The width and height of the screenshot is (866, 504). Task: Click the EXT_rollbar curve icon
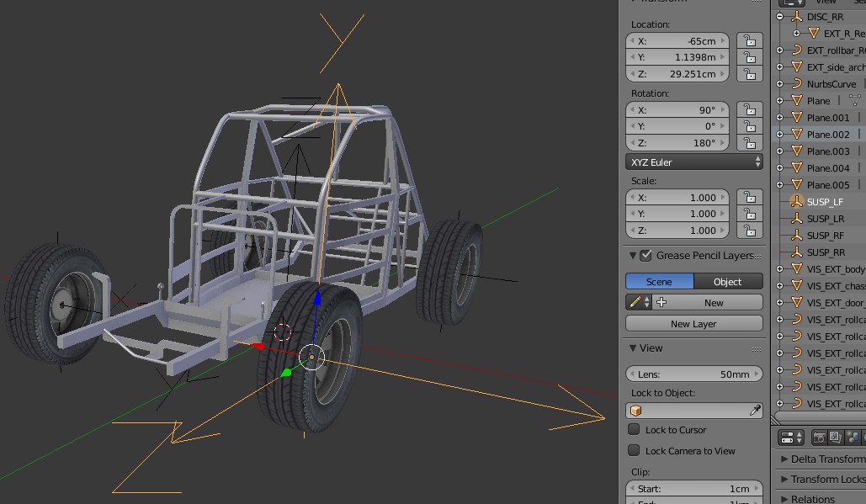tap(796, 50)
